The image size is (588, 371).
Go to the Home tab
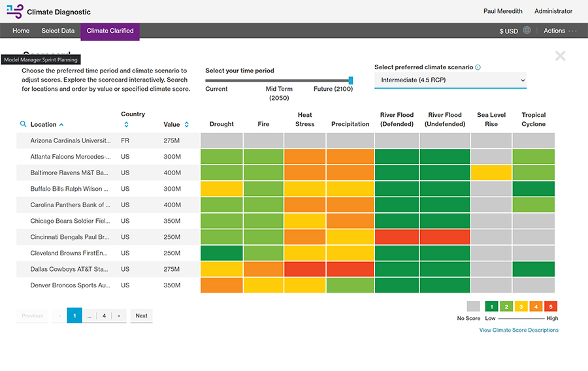pos(21,31)
